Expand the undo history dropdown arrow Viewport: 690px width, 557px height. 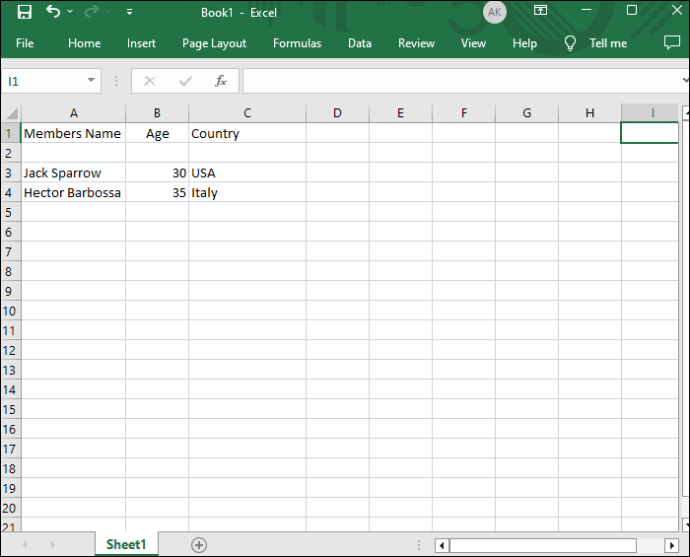[x=70, y=11]
